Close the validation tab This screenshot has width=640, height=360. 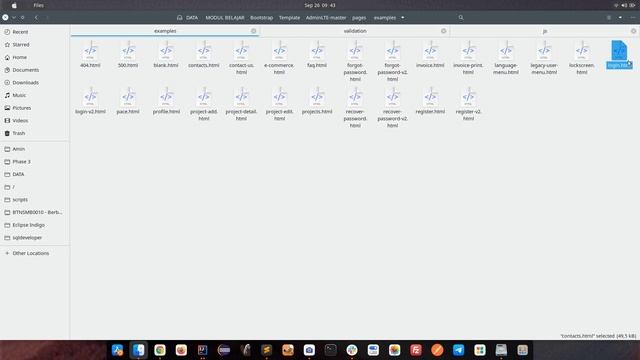coord(444,31)
